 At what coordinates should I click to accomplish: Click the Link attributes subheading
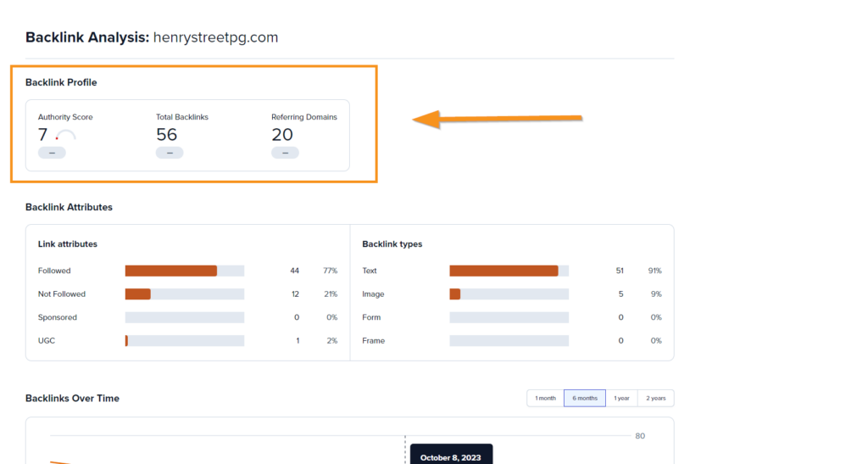(68, 244)
